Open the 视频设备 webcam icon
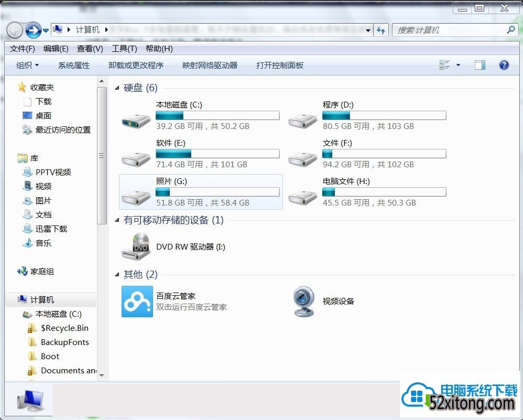The height and width of the screenshot is (420, 523). [x=303, y=301]
